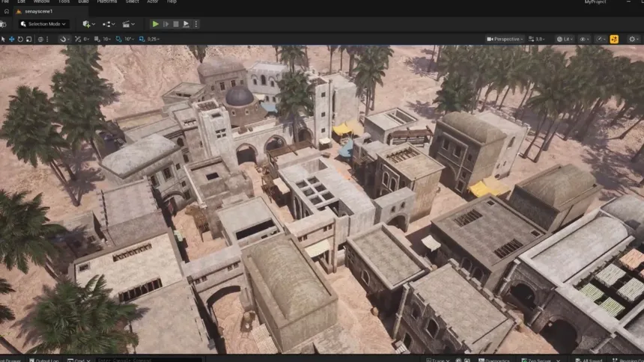Start Play In Editor with green play button
Screen dimensions: 644x362
(x=155, y=24)
